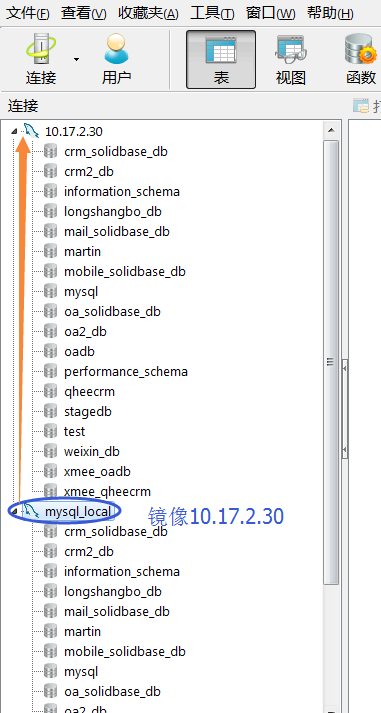
Task: Select the qheecrm database
Action: point(90,392)
